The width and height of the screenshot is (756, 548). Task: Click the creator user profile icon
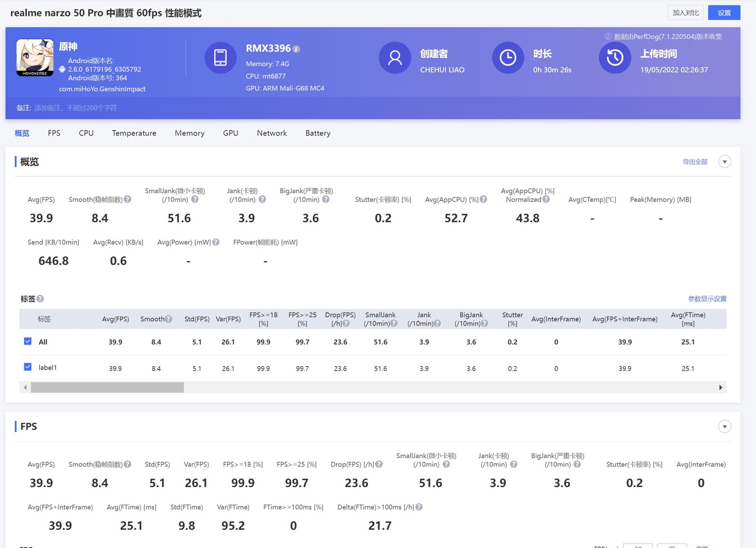pos(395,58)
